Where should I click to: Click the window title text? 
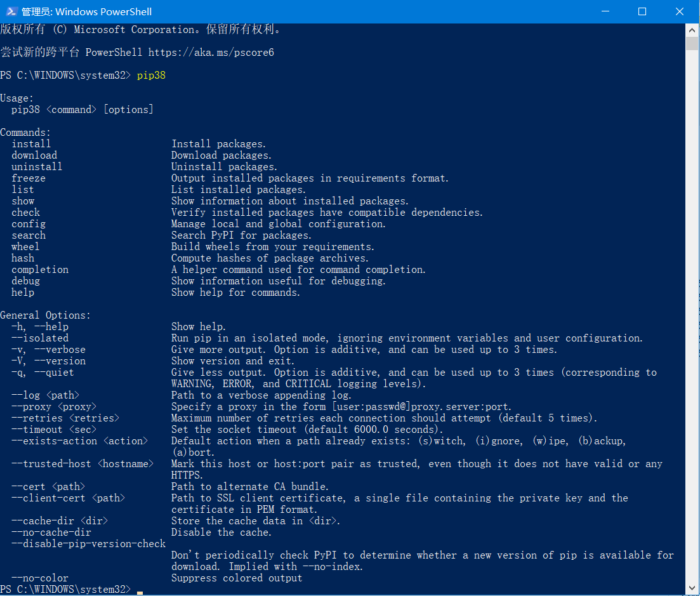(86, 11)
